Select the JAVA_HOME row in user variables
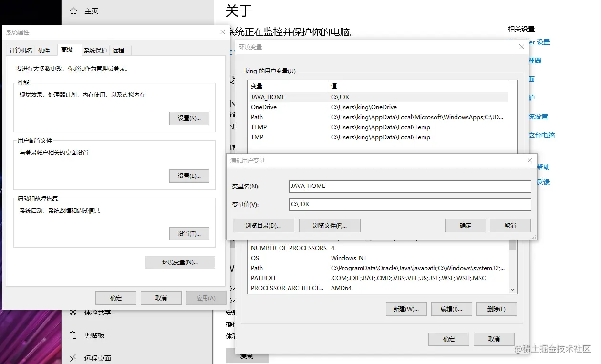601x364 pixels. [334, 97]
